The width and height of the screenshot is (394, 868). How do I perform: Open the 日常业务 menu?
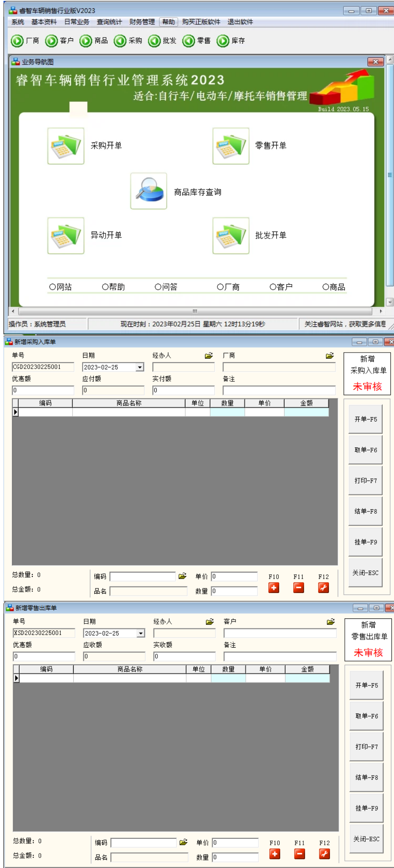click(x=77, y=22)
